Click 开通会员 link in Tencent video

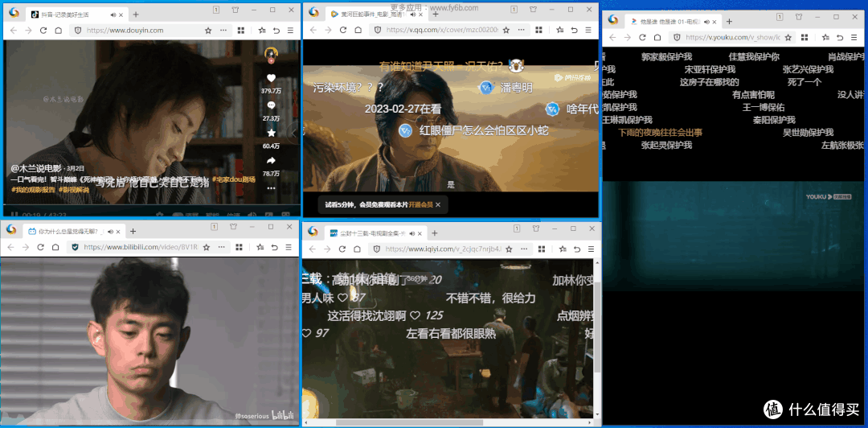coord(420,205)
